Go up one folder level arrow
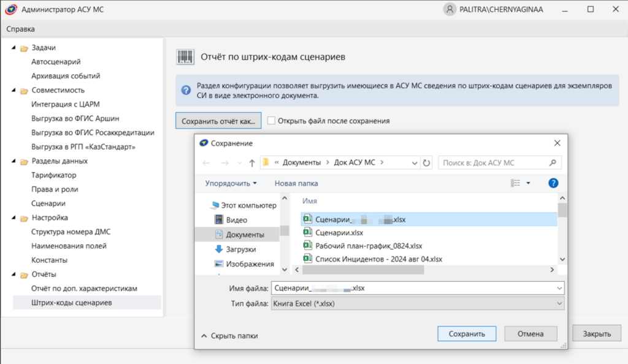The image size is (628, 364). point(252,163)
